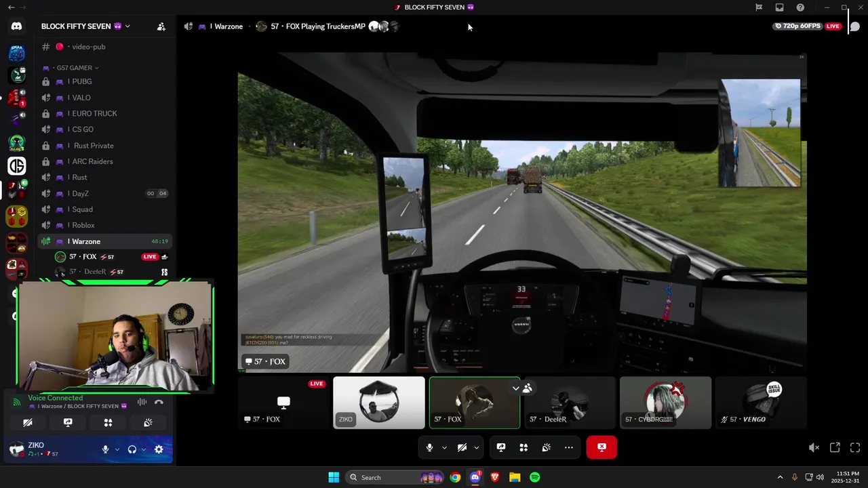The width and height of the screenshot is (868, 488).
Task: Open Brave browser from taskbar
Action: click(495, 477)
